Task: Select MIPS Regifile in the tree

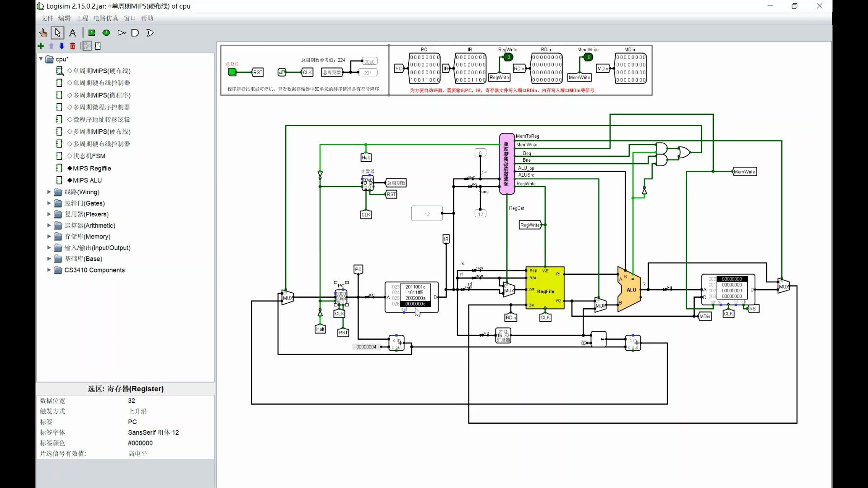Action: (89, 168)
